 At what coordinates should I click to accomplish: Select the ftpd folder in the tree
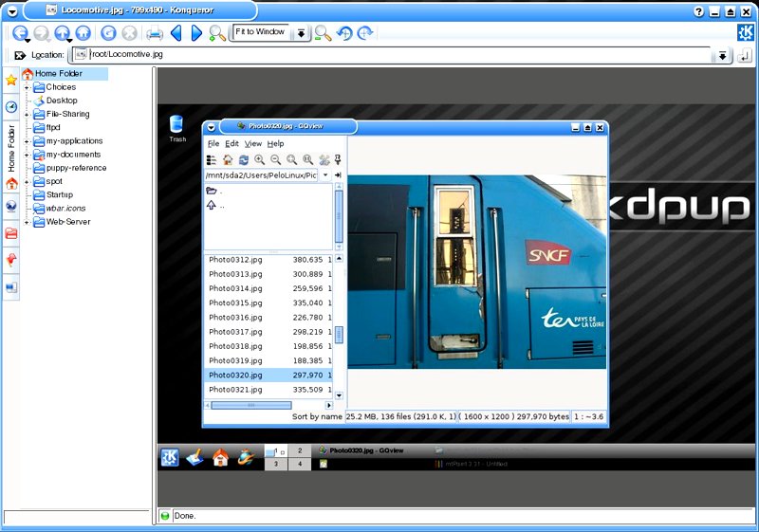53,128
